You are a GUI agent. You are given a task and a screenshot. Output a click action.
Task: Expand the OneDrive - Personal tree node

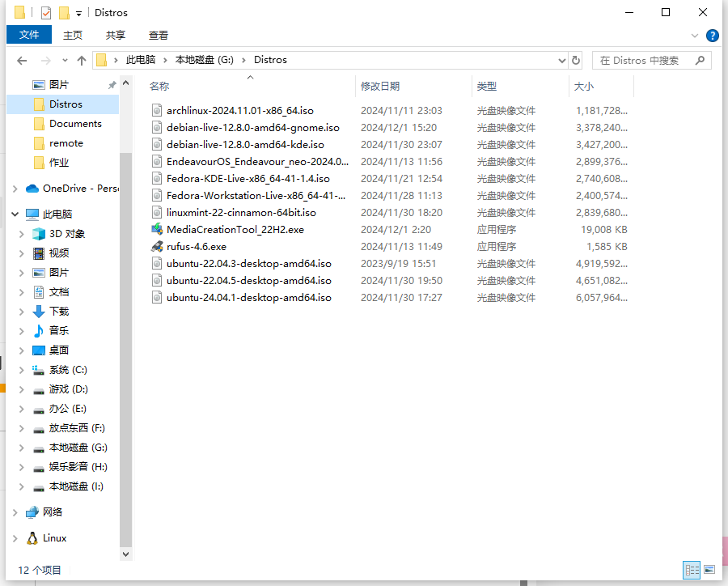point(15,189)
